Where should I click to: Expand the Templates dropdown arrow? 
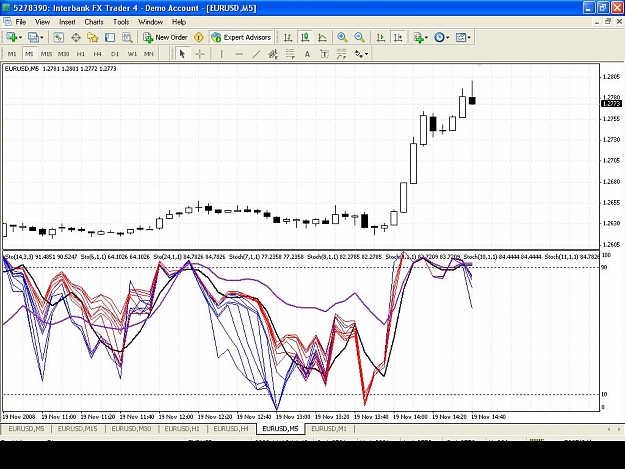pyautogui.click(x=469, y=38)
